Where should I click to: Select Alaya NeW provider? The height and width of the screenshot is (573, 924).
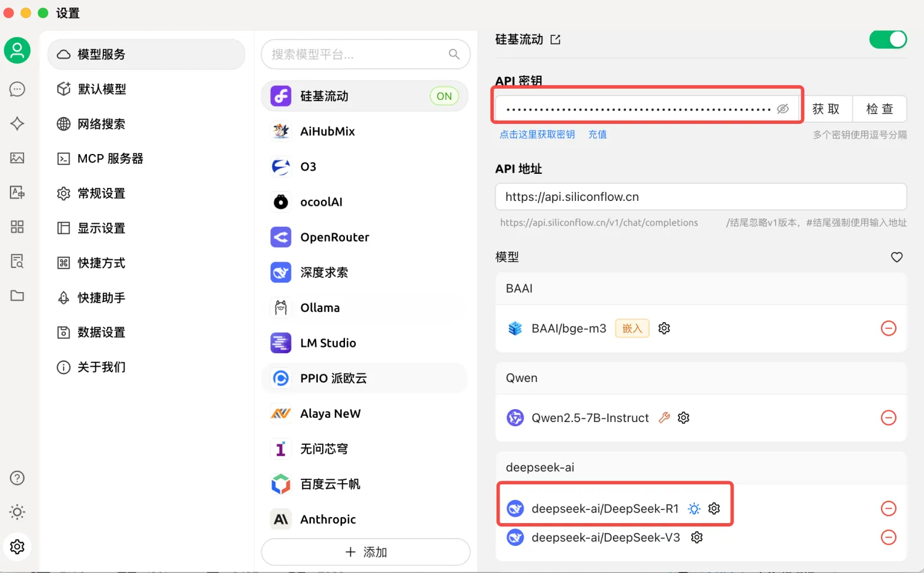tap(365, 413)
